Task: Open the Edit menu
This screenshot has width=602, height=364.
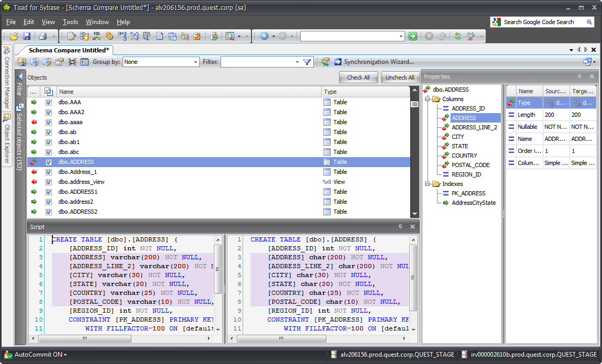Action: click(x=29, y=22)
